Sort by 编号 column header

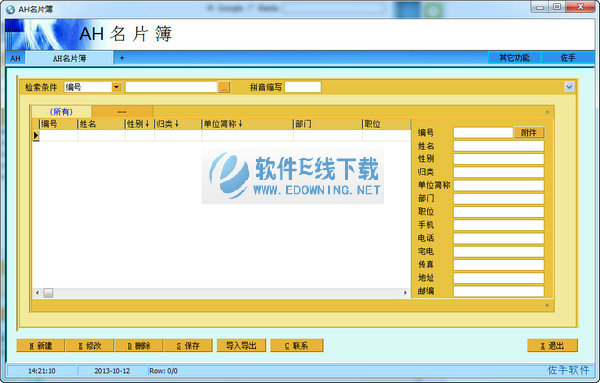58,124
